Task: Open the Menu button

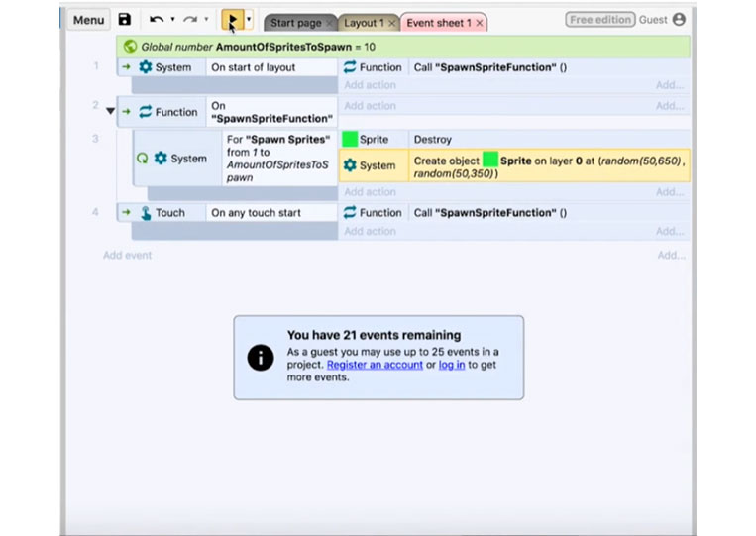Action: 89,20
